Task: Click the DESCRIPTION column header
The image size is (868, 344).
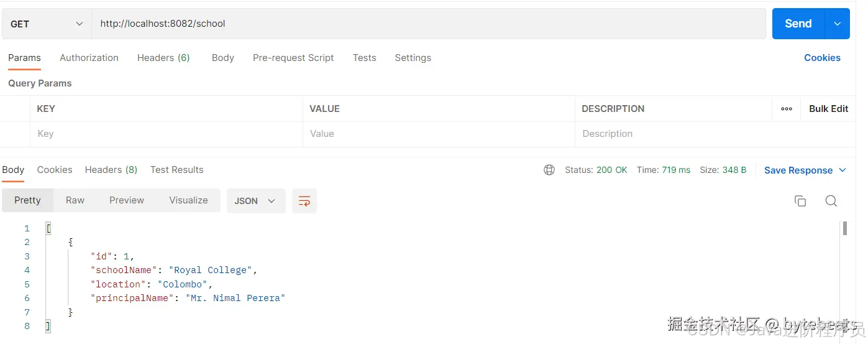Action: (x=613, y=109)
